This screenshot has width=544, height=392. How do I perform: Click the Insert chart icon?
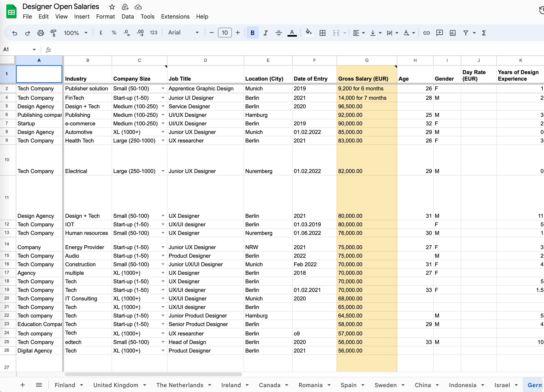452,33
